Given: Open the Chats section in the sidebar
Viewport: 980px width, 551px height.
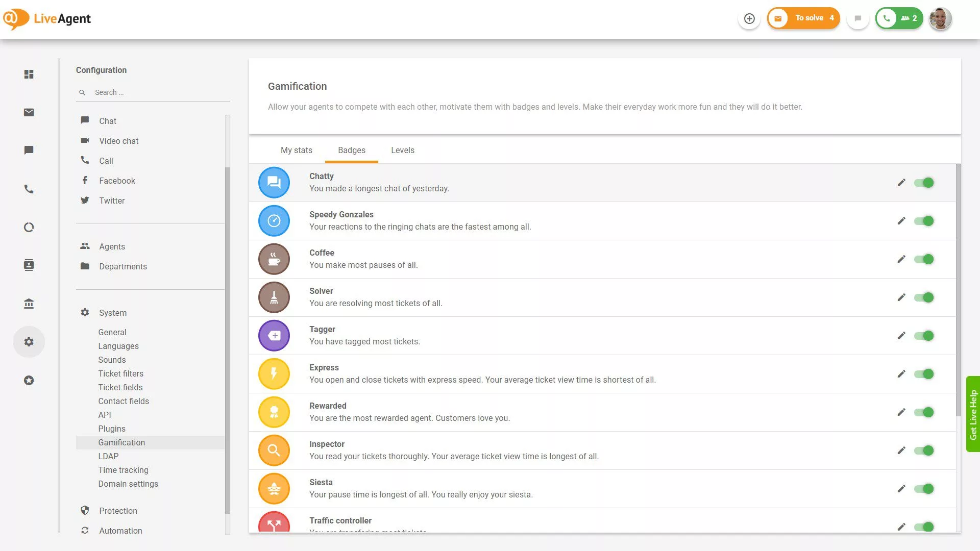Looking at the screenshot, I should point(29,150).
